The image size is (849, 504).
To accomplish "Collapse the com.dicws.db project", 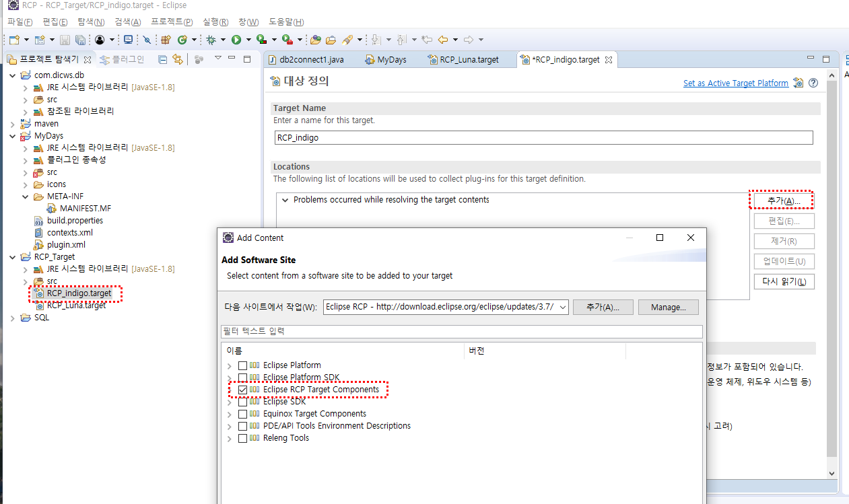I will [x=13, y=75].
